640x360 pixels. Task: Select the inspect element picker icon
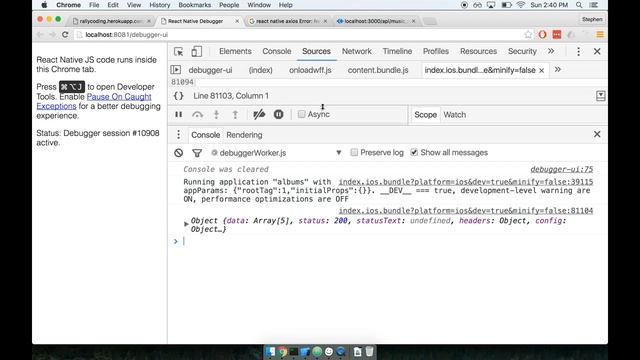[x=178, y=51]
